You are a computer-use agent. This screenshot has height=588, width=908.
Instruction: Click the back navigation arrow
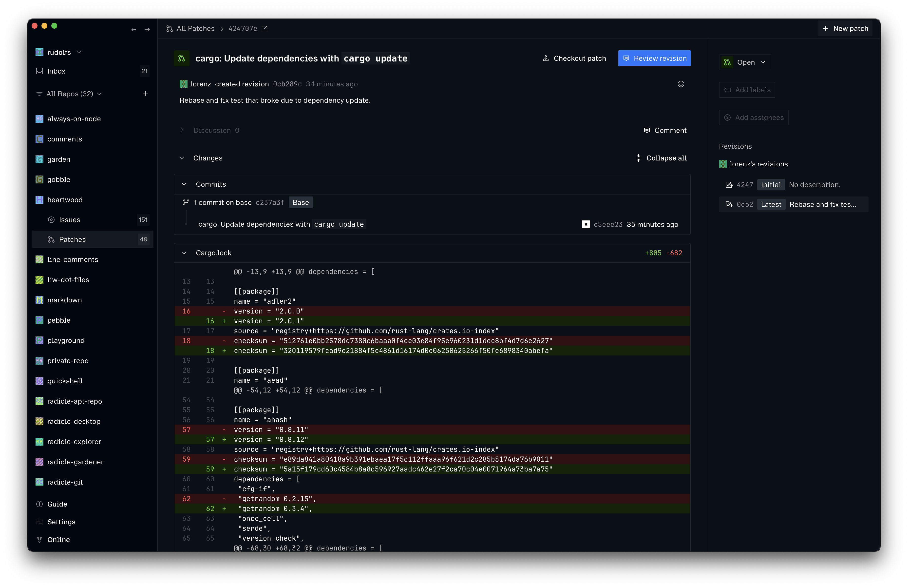tap(133, 29)
